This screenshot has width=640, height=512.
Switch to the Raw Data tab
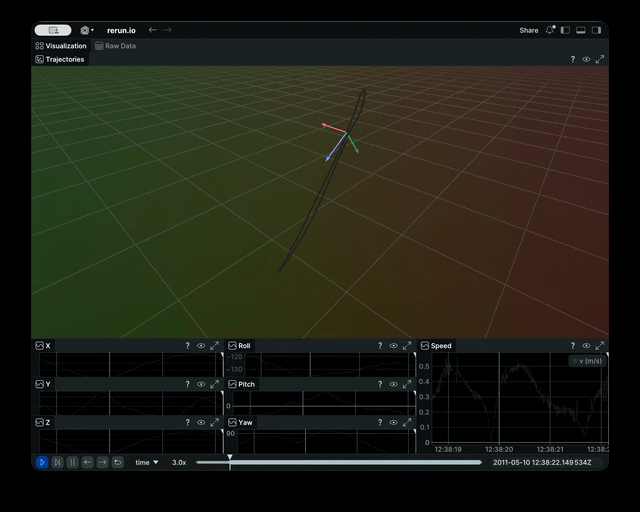(116, 46)
